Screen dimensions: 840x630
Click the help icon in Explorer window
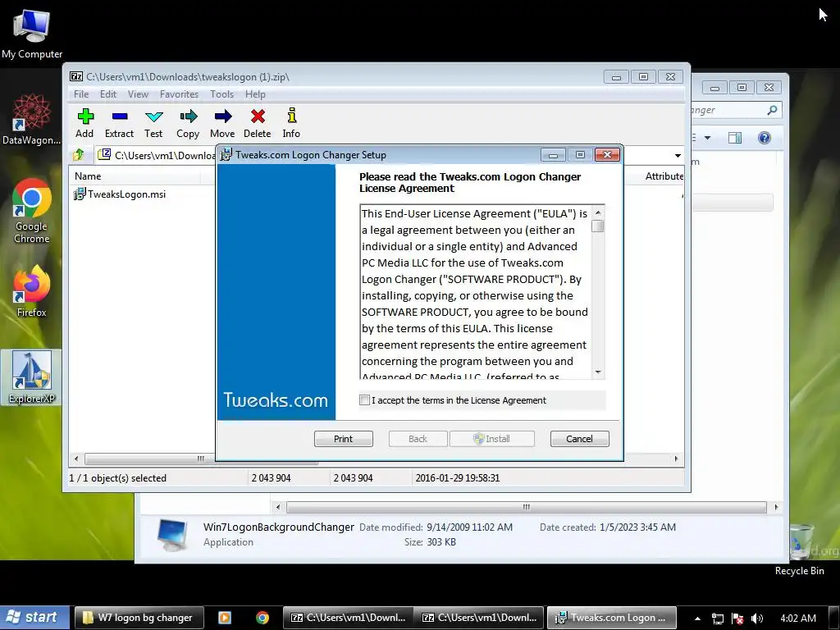pyautogui.click(x=765, y=138)
